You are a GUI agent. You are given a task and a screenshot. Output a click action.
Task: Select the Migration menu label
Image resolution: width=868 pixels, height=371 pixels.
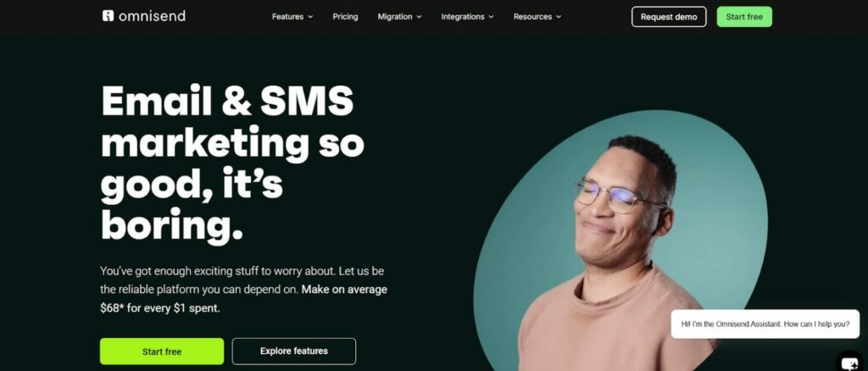pyautogui.click(x=395, y=17)
